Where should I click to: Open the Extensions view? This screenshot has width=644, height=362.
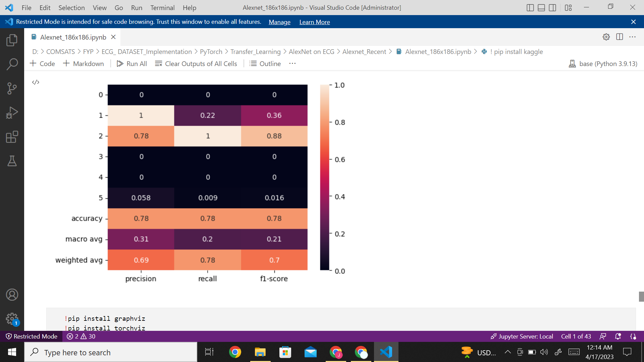click(12, 137)
